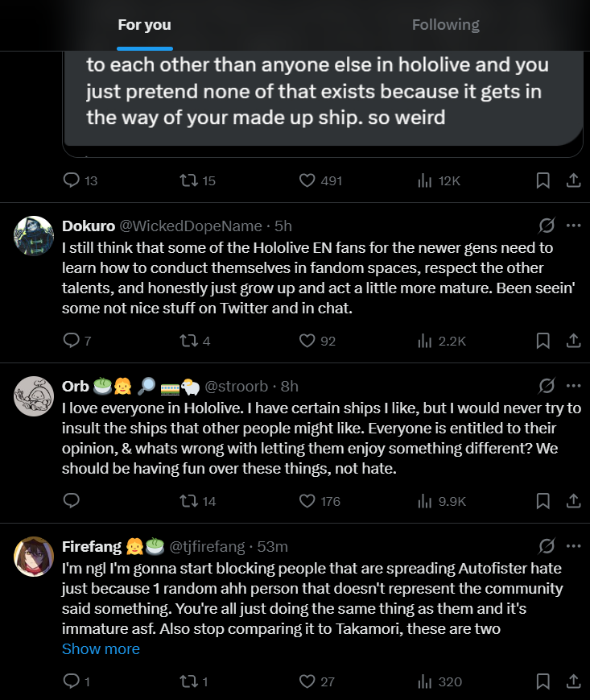Image resolution: width=590 pixels, height=700 pixels.
Task: Like Orb's post with 176 likes
Action: point(307,501)
